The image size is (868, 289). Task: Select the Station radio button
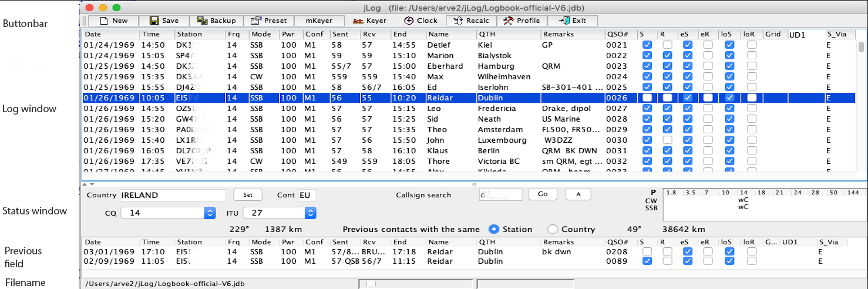pyautogui.click(x=494, y=229)
